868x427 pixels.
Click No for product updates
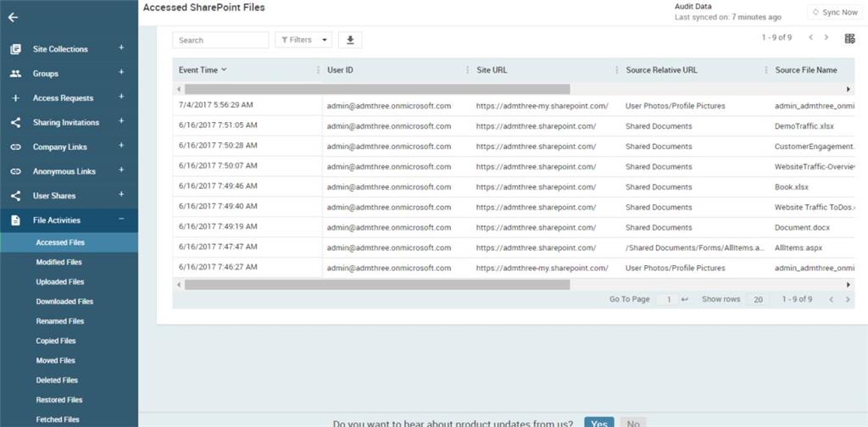[x=633, y=423]
